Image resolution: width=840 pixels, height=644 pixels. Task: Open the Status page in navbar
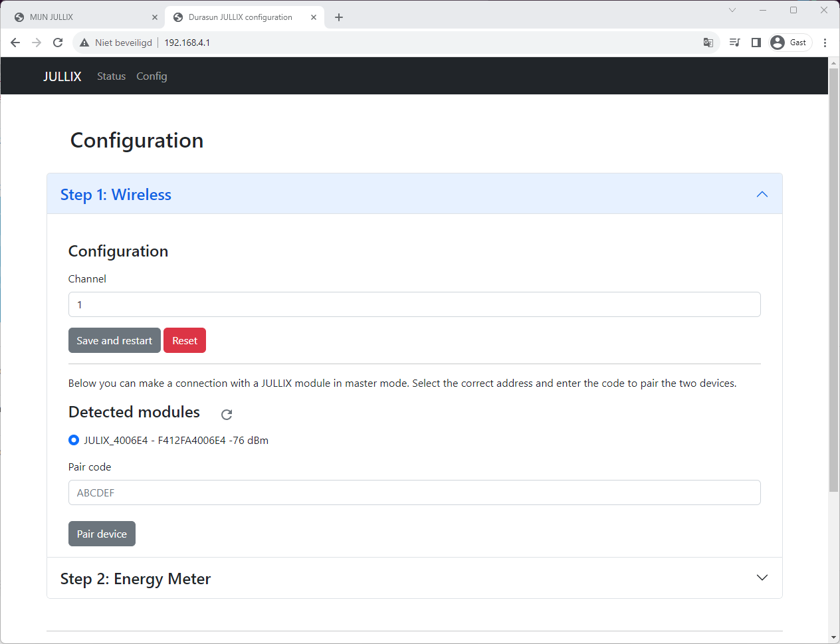click(111, 76)
